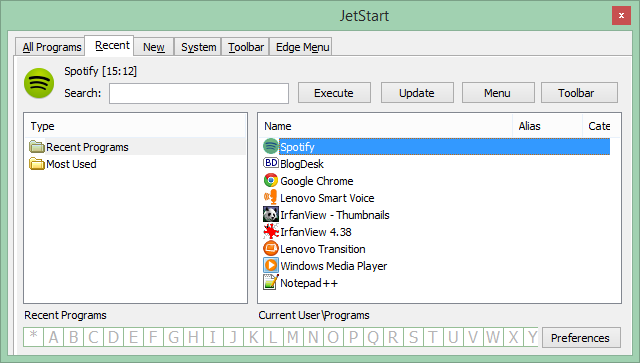Click the asterisk filter in alphabet bar
Image resolution: width=640 pixels, height=363 pixels.
(33, 337)
